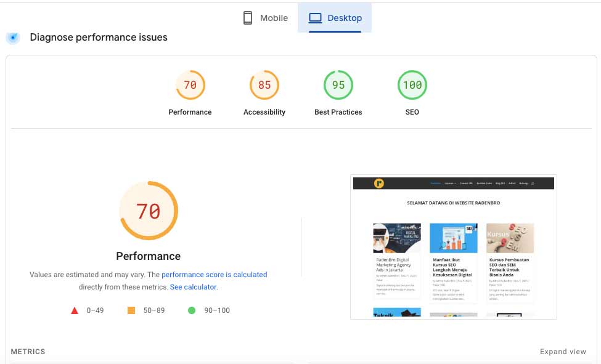This screenshot has height=364, width=601.
Task: Click Expand view in Metrics section
Action: click(563, 352)
